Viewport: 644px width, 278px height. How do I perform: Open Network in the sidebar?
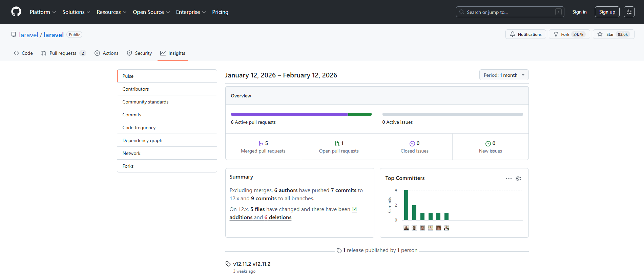coord(167,153)
